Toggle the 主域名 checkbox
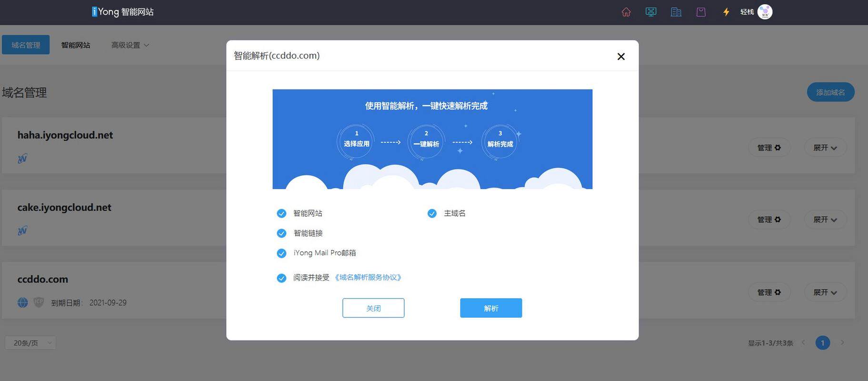 pyautogui.click(x=432, y=213)
